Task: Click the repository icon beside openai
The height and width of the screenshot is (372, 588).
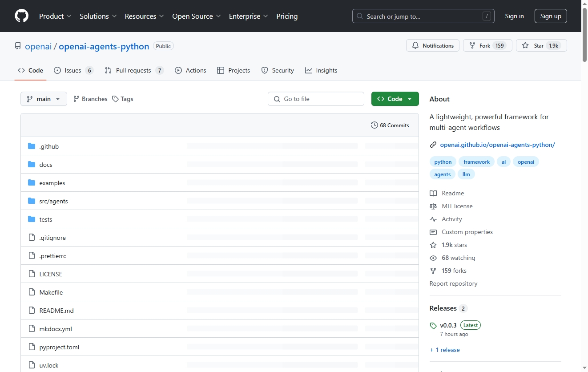Action: tap(18, 46)
